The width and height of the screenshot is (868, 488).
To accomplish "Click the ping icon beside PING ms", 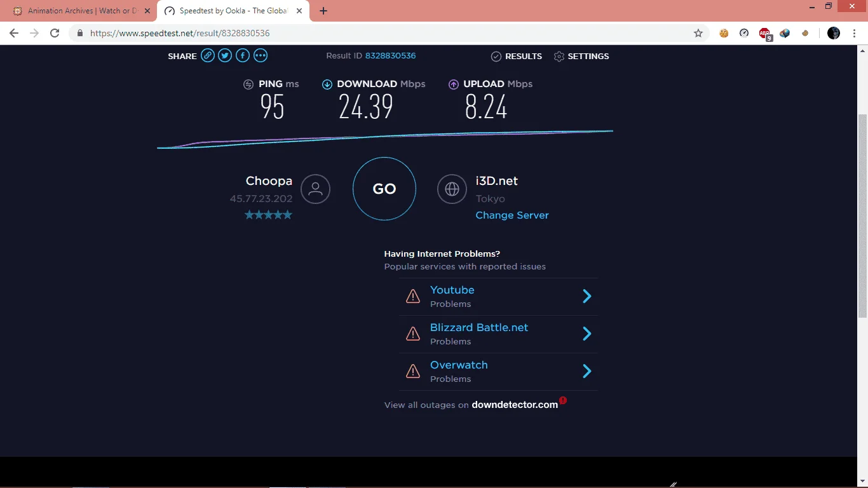I will pos(248,85).
